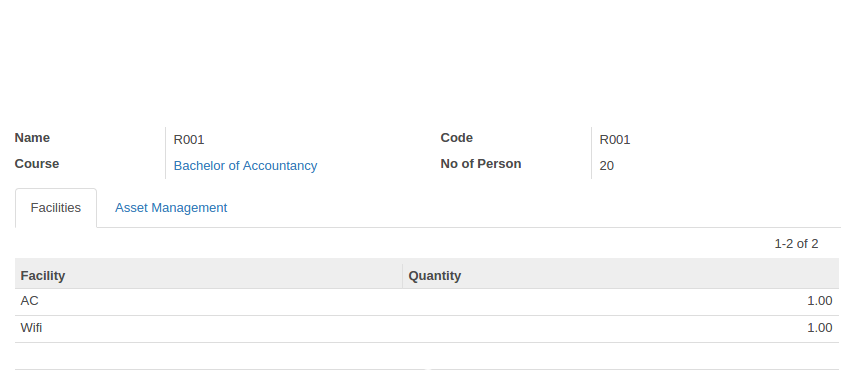Viewport: 851px width, 388px height.
Task: Click the Code field label
Action: tap(456, 138)
